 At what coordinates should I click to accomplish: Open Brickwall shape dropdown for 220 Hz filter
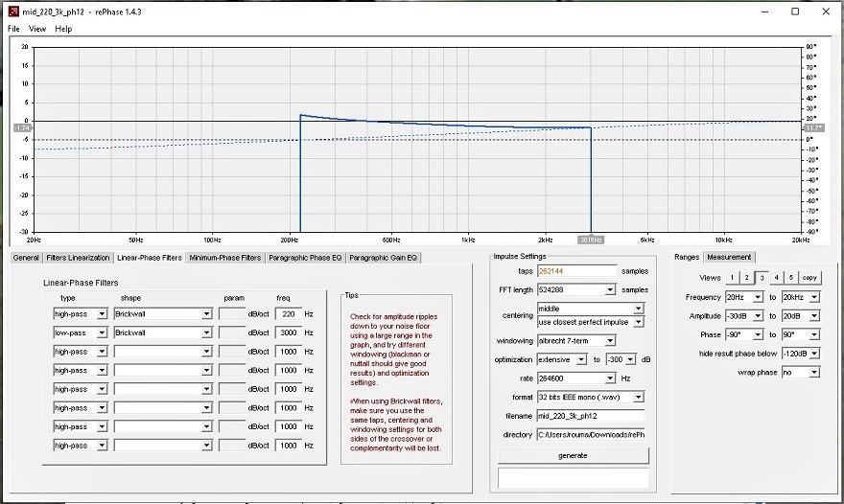click(x=207, y=314)
